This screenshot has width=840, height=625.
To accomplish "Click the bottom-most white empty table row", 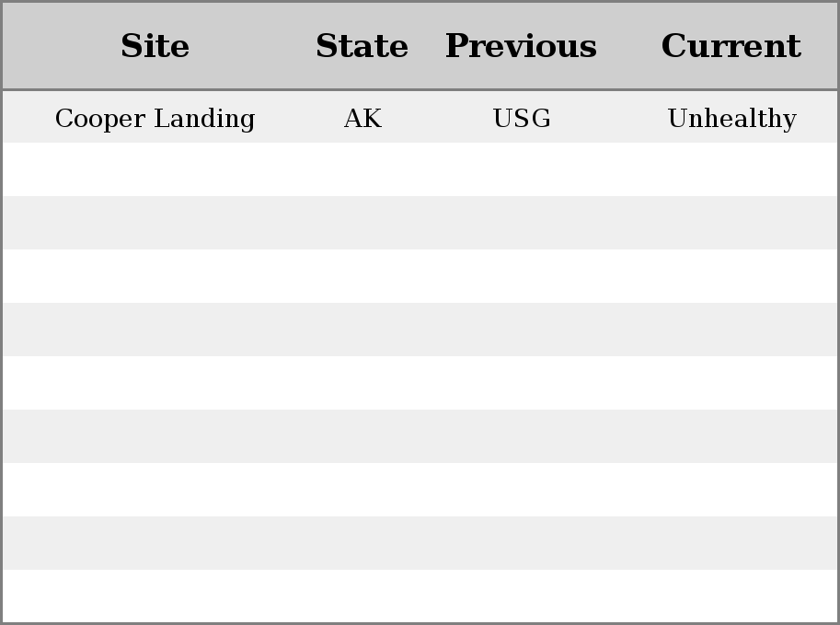I will (420, 596).
